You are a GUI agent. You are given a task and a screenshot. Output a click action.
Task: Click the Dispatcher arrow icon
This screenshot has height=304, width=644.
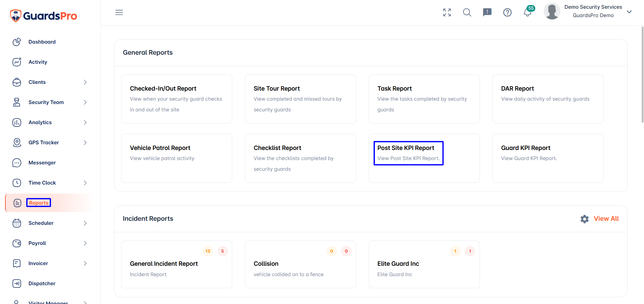pyautogui.click(x=17, y=284)
